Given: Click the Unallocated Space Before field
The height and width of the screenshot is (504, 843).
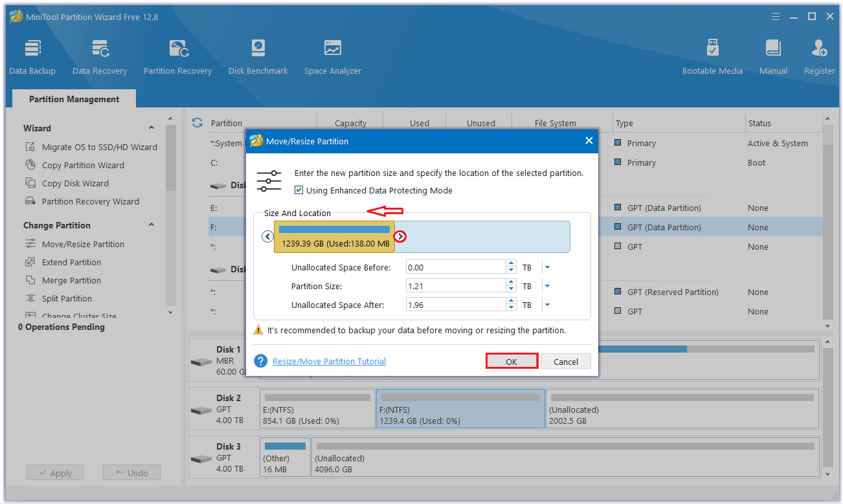Looking at the screenshot, I should [456, 267].
